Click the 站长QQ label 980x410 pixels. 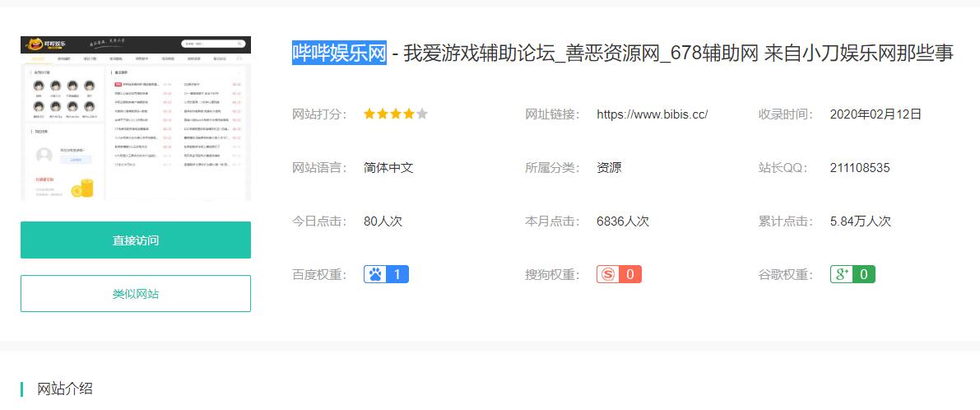(783, 167)
